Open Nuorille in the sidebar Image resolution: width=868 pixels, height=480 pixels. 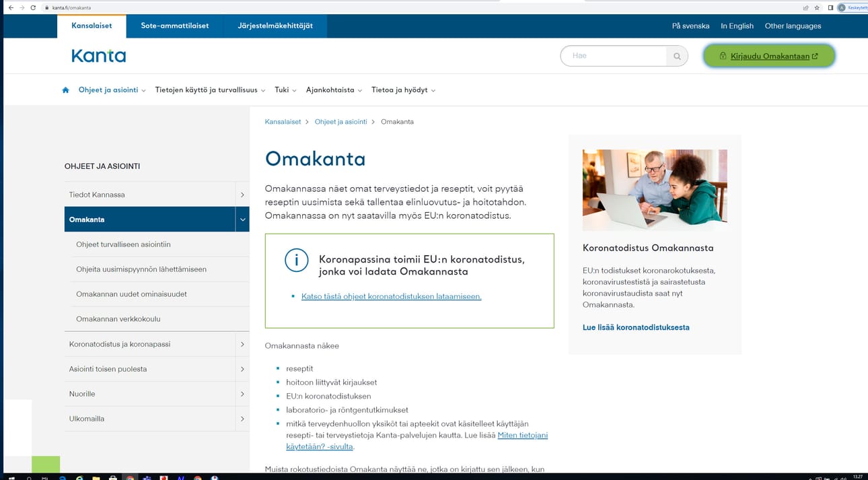82,394
